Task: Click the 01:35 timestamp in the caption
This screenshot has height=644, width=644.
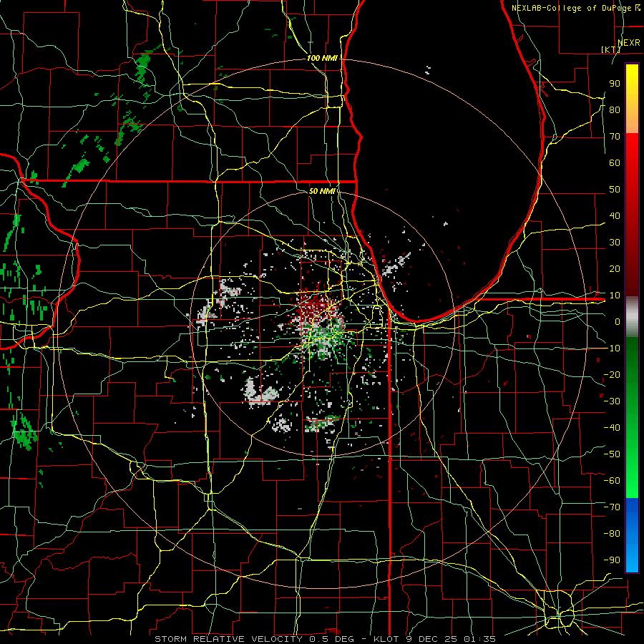Action: (479, 639)
